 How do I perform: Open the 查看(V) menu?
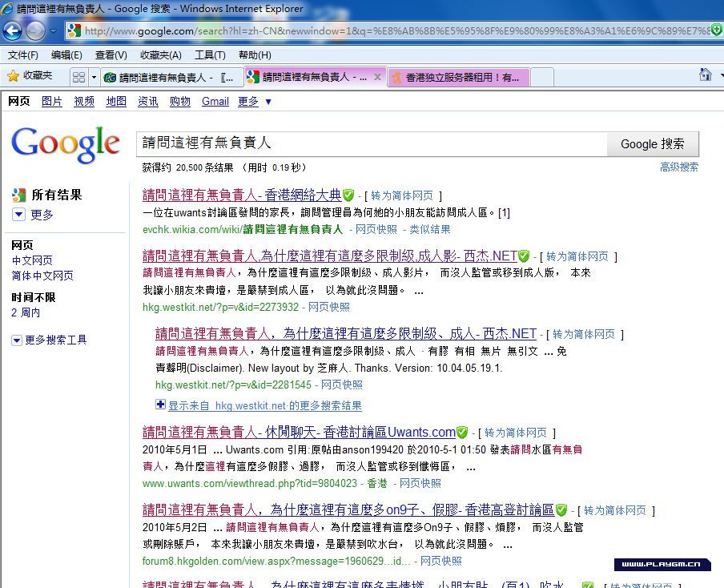[111, 55]
